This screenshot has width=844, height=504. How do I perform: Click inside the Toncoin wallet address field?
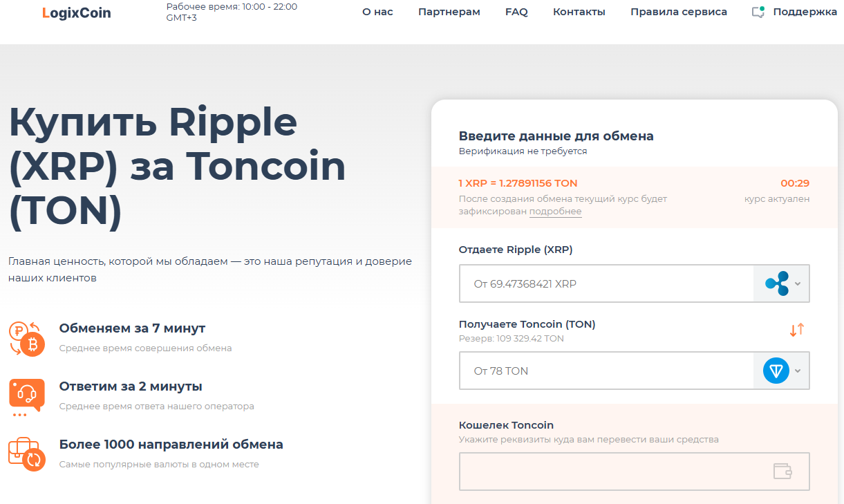[x=608, y=471]
